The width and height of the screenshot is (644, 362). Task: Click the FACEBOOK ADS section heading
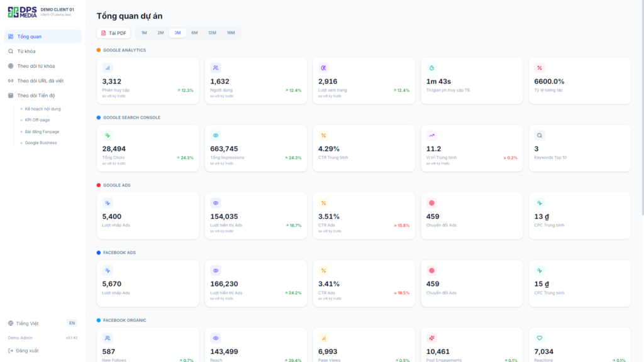coord(119,253)
